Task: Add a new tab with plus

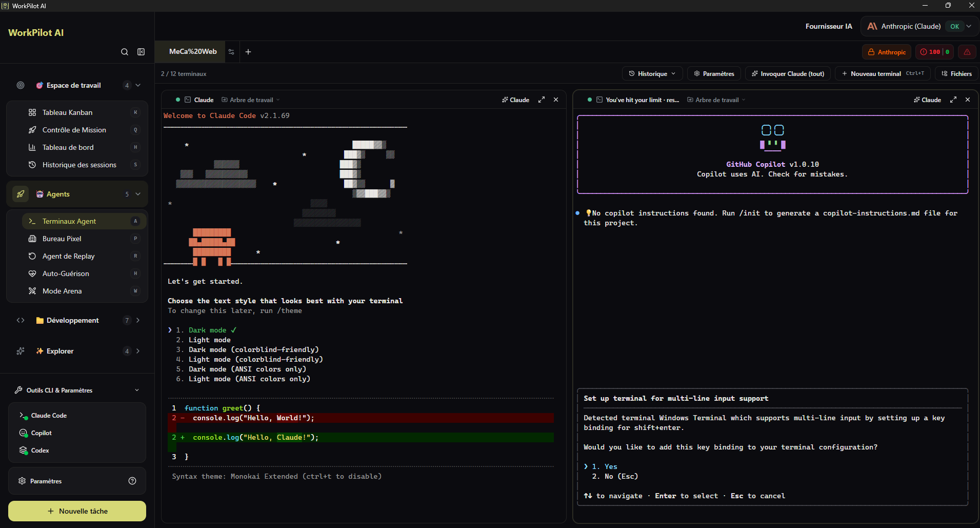Action: 248,52
